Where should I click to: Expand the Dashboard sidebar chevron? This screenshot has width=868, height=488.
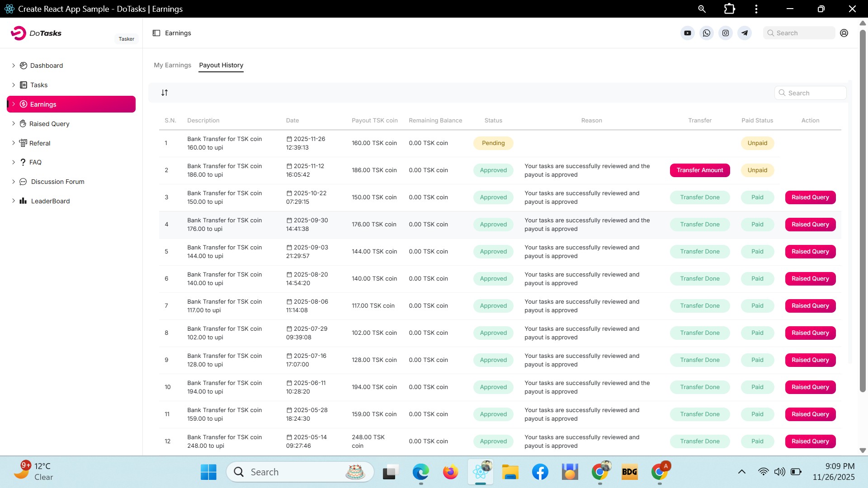14,66
